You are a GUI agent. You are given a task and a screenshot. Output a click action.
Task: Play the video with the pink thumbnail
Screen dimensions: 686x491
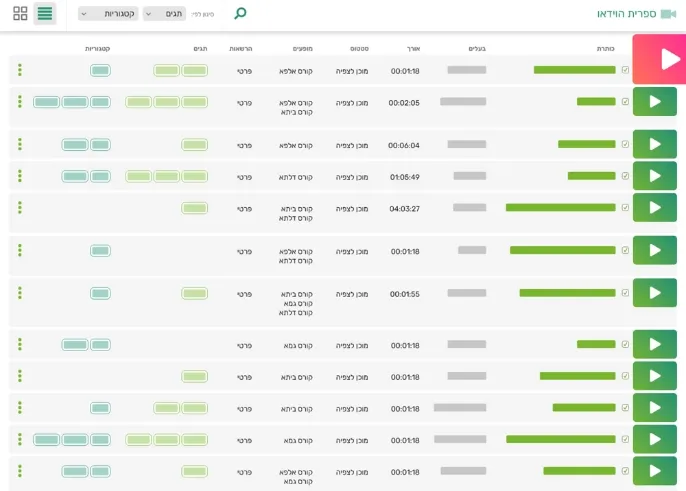coord(656,59)
